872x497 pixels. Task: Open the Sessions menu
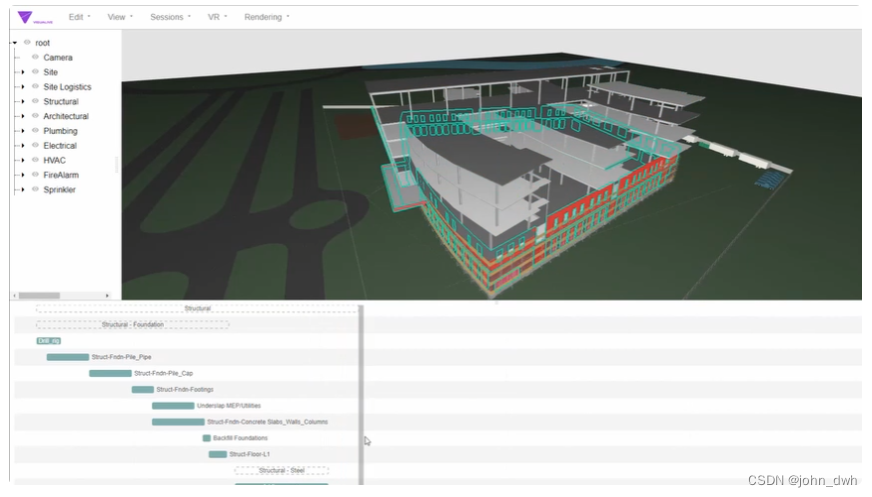point(170,17)
